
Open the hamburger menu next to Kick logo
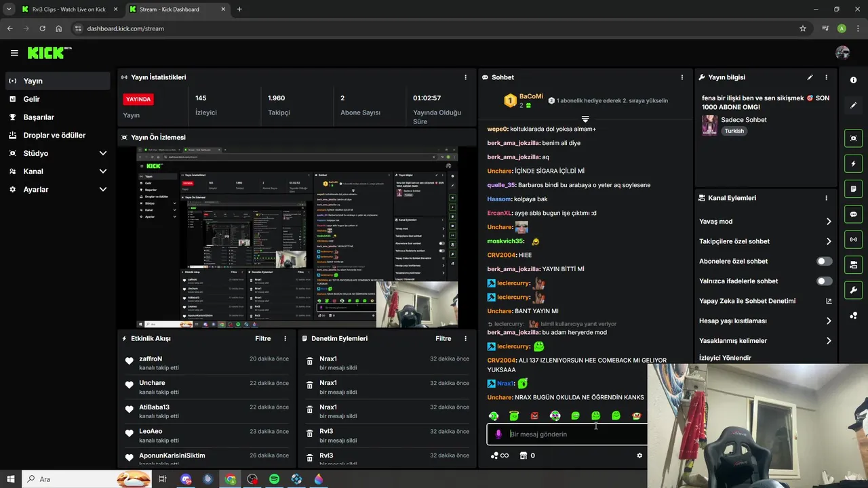coord(14,53)
